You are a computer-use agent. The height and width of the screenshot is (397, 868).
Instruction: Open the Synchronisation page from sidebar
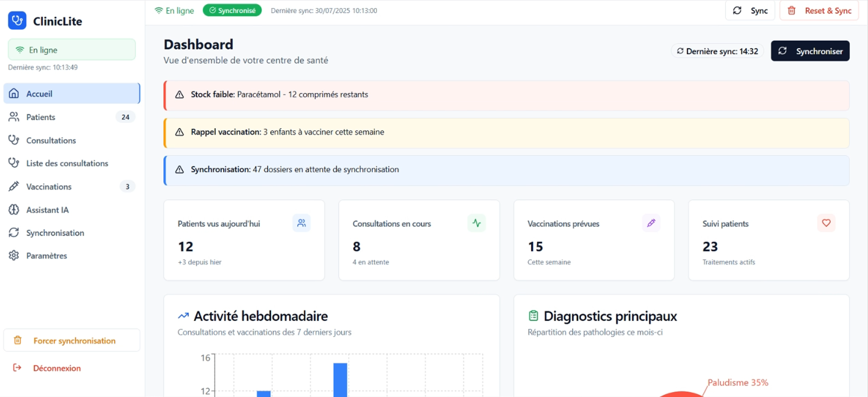(72, 233)
